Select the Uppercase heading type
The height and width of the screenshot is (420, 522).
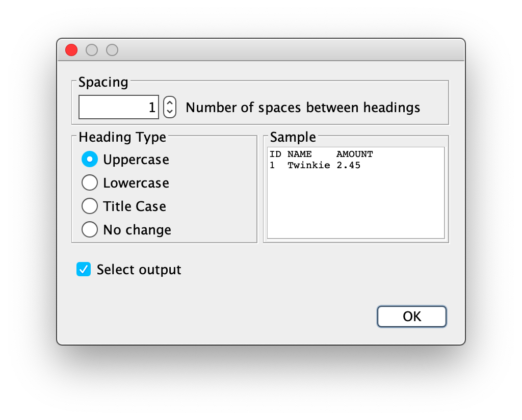90,160
